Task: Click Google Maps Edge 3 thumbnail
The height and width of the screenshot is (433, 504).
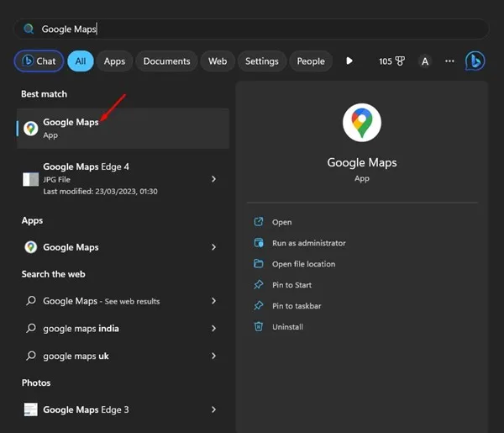Action: (x=31, y=409)
